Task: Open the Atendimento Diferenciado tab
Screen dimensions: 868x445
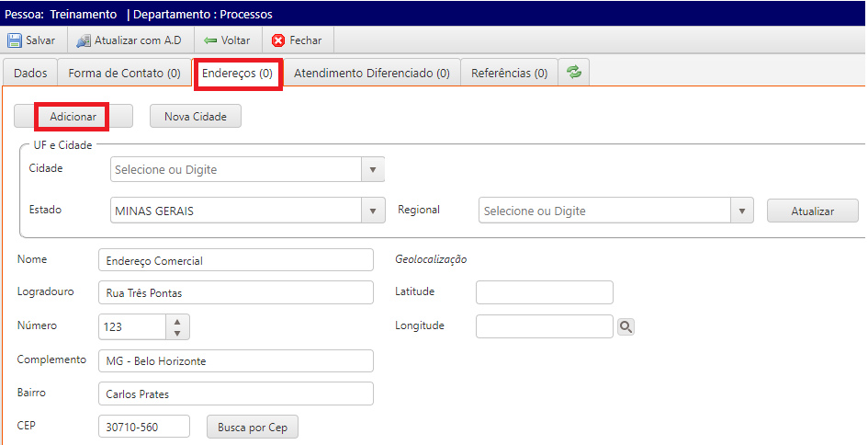Action: tap(371, 74)
